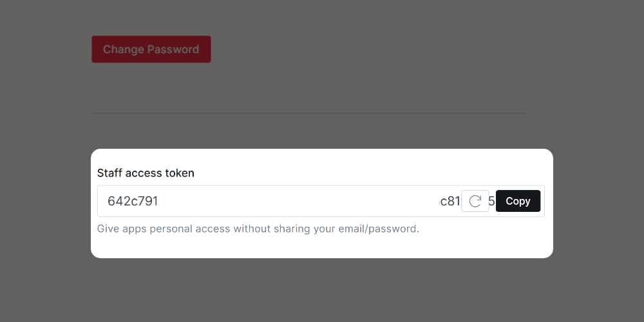Click the 'Give apps personal access' hint text
This screenshot has height=322, width=644.
(258, 229)
